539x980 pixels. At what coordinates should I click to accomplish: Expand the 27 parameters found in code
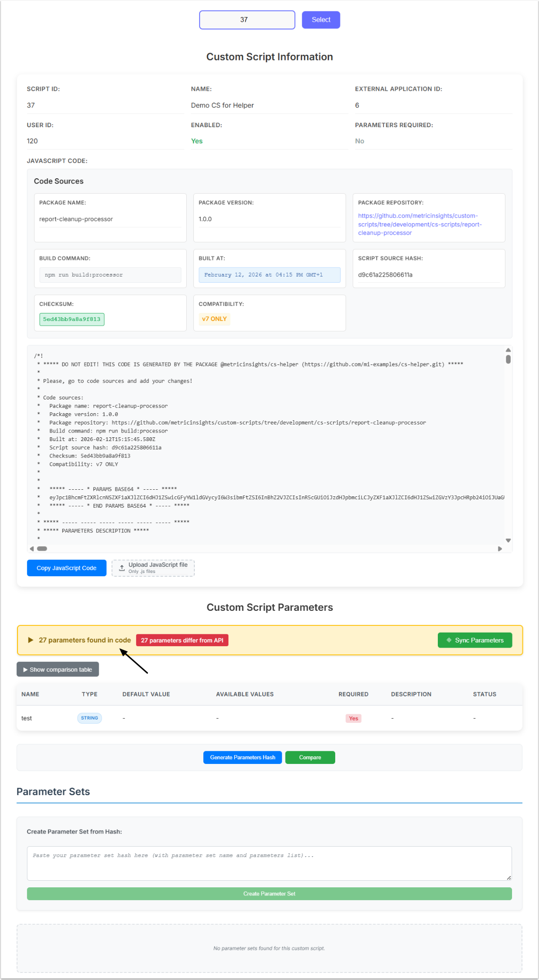31,640
